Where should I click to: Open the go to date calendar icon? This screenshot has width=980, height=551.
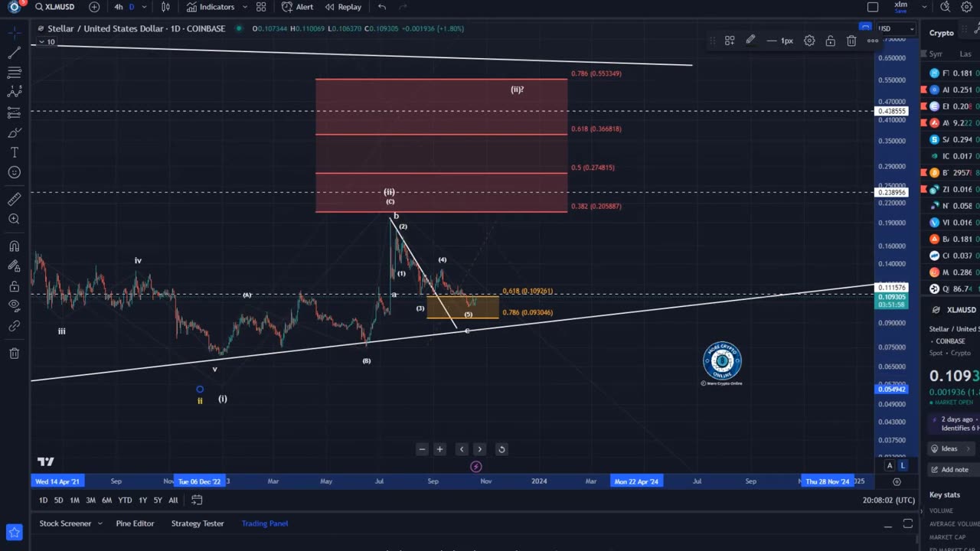[197, 500]
